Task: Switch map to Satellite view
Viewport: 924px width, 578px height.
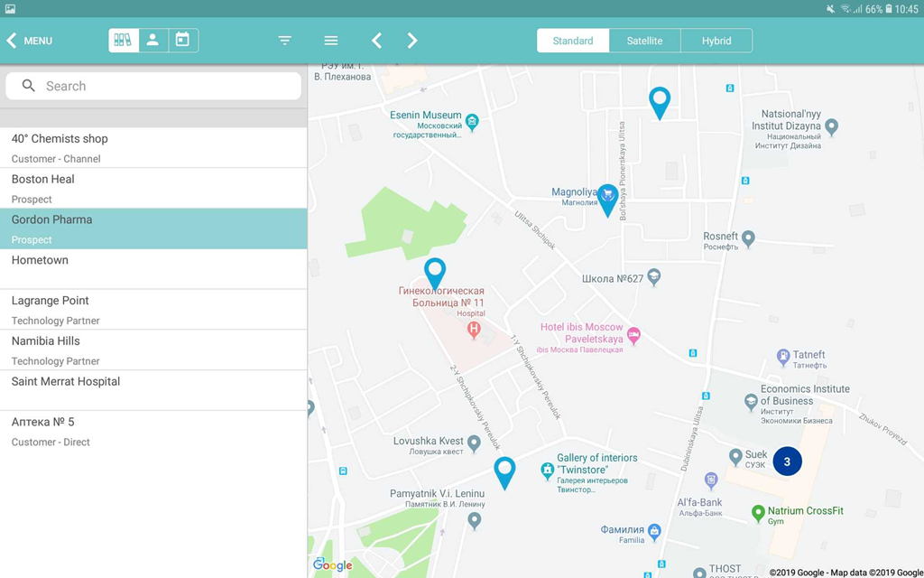Action: click(x=644, y=41)
